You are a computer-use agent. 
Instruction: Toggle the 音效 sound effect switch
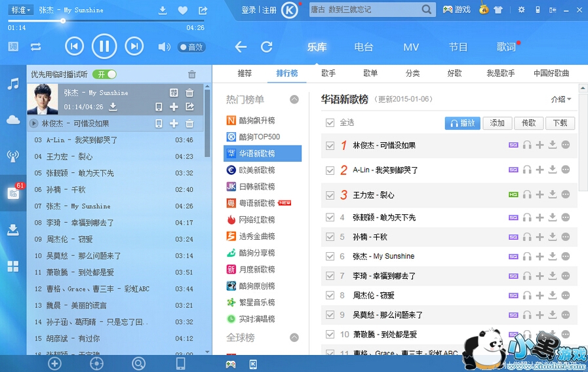pos(191,47)
